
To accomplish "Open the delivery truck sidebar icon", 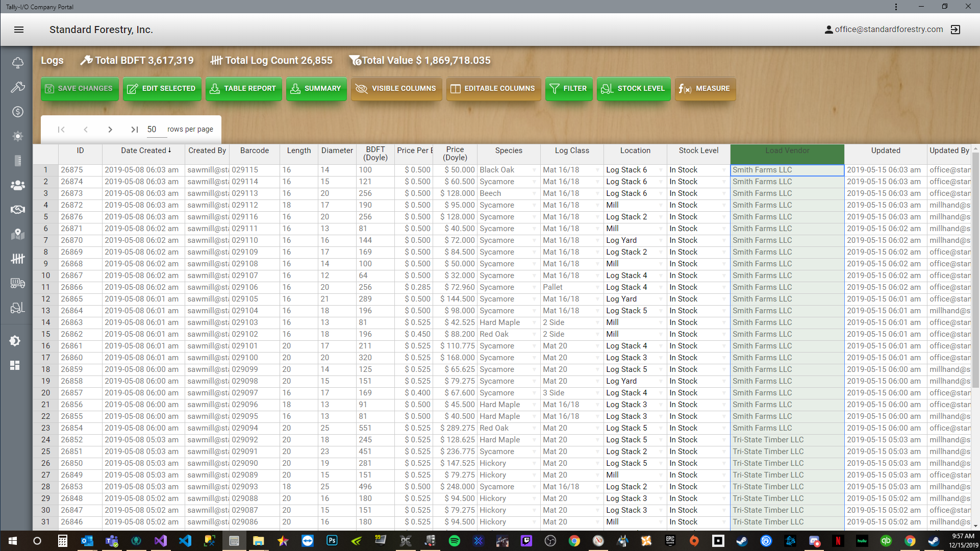I will coord(17,283).
